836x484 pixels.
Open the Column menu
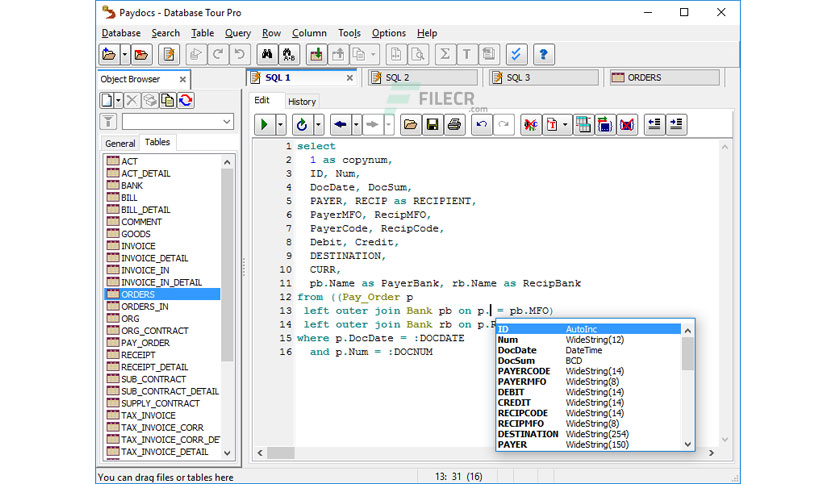click(x=309, y=33)
